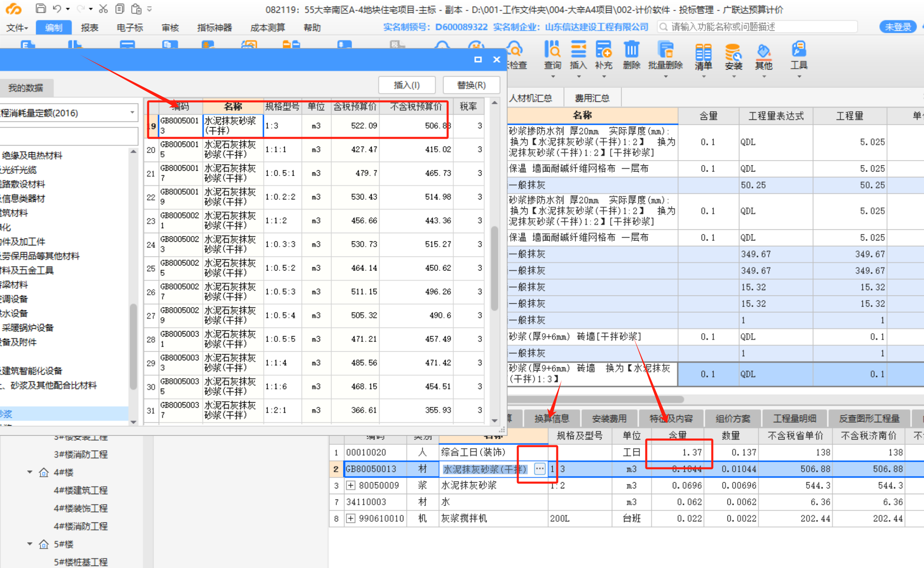924x568 pixels.
Task: Click the Undo arrow icon
Action: [57, 9]
